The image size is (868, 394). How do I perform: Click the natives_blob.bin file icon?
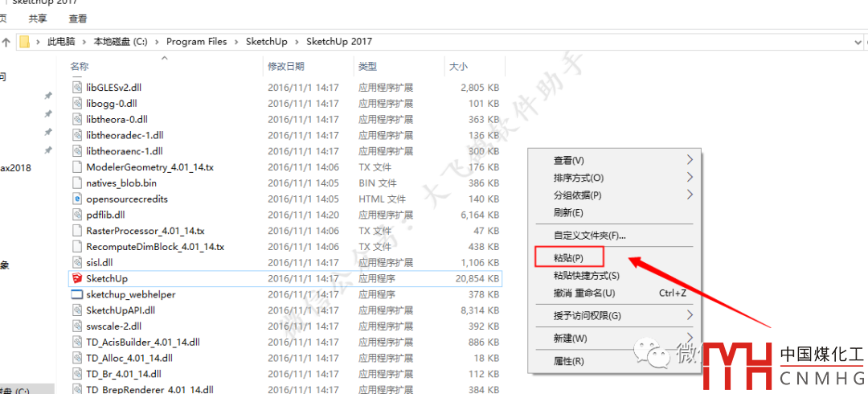click(77, 183)
